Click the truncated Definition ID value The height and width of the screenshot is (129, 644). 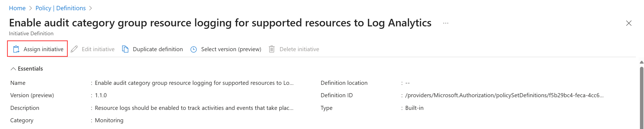504,95
